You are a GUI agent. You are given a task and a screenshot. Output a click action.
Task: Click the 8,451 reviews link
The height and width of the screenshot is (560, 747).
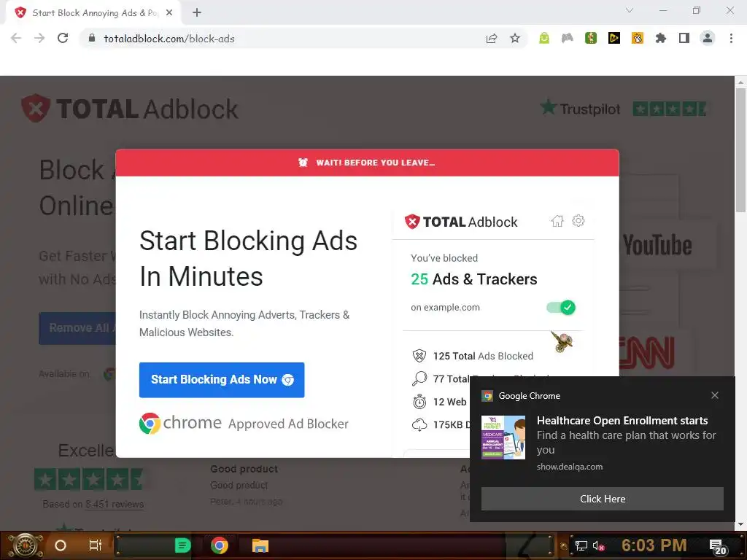115,504
